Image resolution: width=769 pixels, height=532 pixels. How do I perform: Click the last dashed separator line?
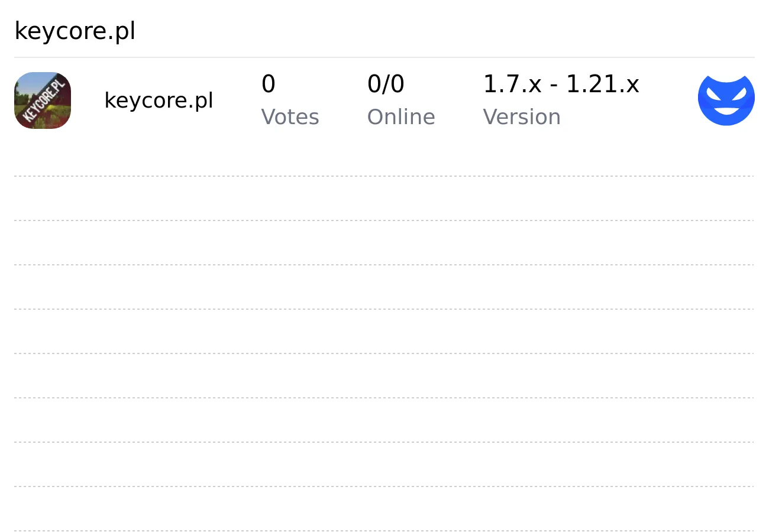tap(384, 531)
